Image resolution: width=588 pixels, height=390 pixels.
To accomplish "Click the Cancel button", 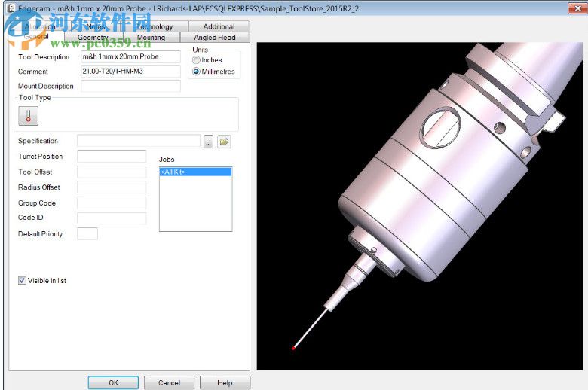I will (169, 383).
